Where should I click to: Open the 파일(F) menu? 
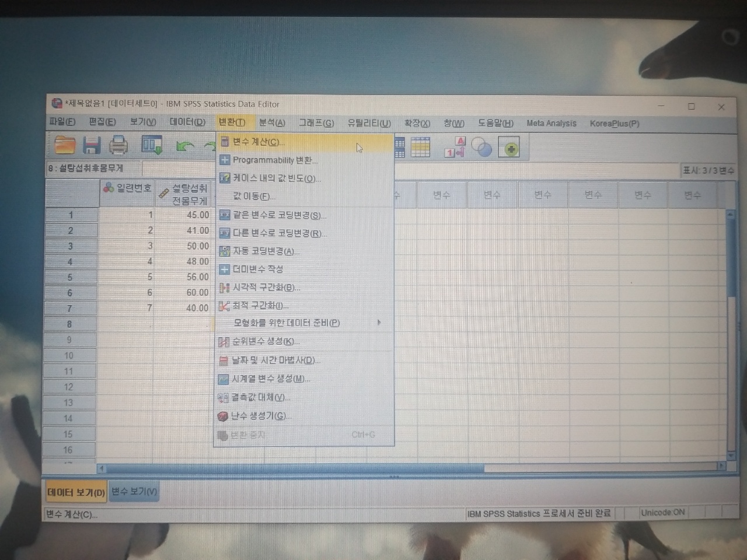coord(62,121)
